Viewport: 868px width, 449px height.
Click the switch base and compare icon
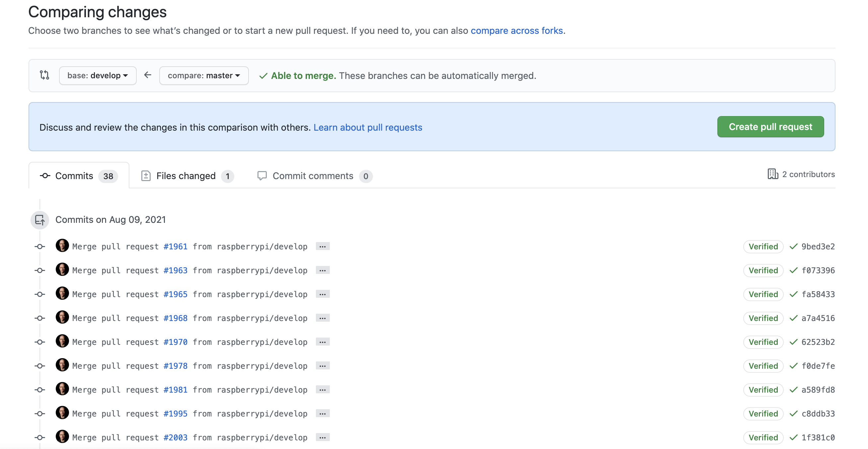click(x=44, y=75)
